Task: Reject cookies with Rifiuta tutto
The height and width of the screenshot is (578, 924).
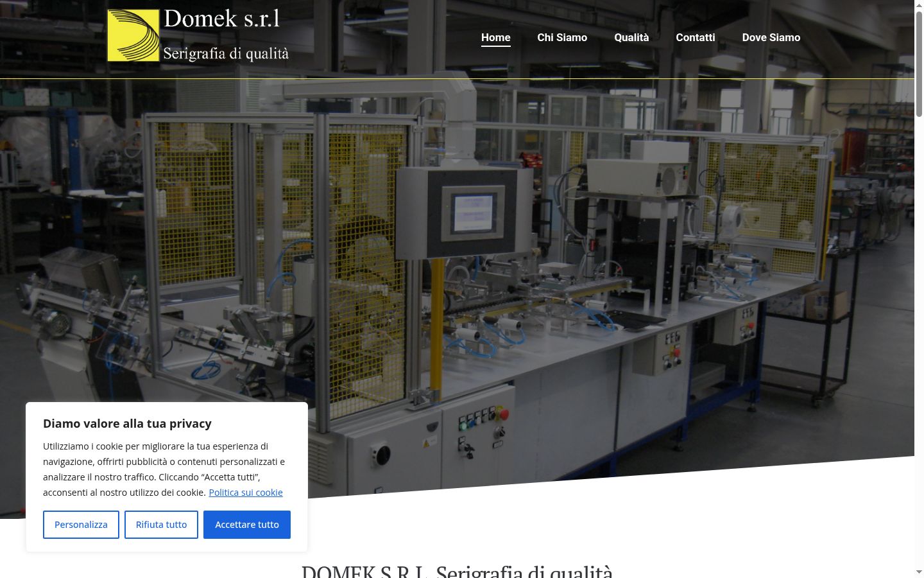Action: pyautogui.click(x=161, y=525)
